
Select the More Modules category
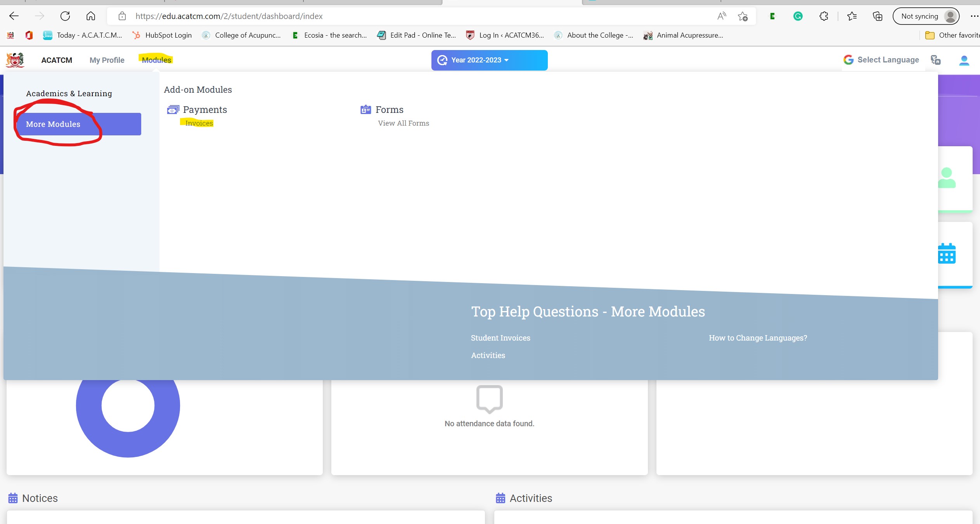(79, 124)
